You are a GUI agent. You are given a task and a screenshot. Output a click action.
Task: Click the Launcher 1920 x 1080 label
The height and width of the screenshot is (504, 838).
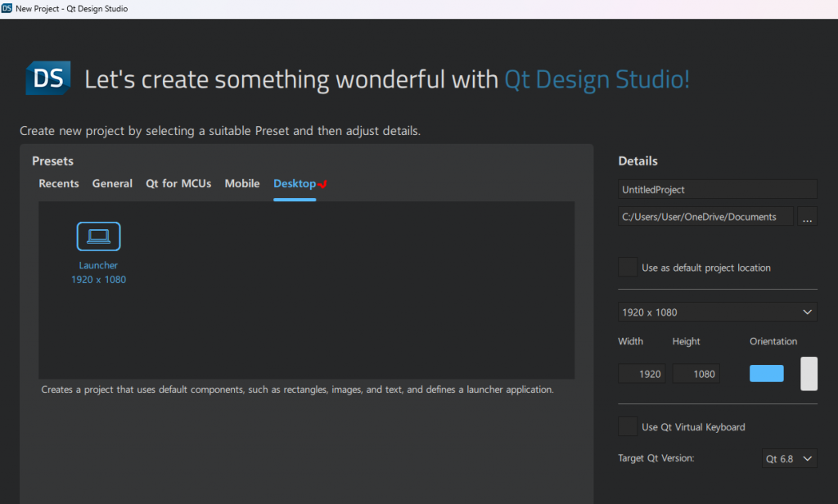[x=98, y=272]
